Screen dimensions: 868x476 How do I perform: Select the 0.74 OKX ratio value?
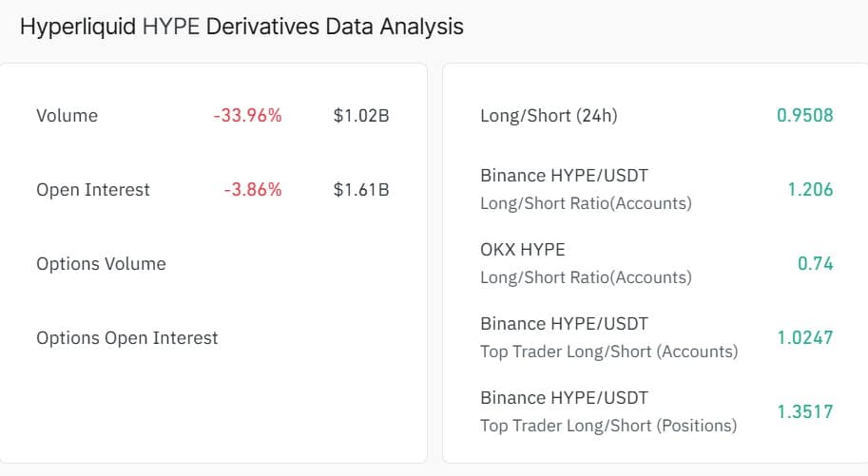tap(815, 264)
